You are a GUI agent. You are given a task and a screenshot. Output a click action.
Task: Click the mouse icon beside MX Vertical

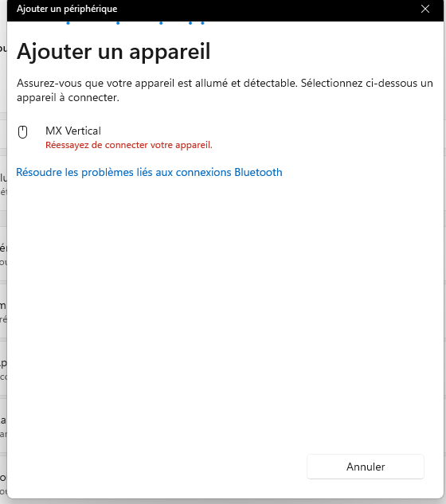(x=22, y=132)
